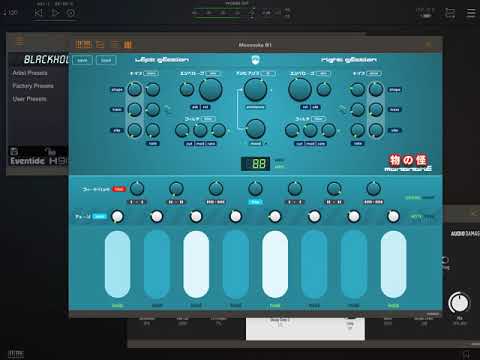Select Artist Presets in the Blackhole window
The width and height of the screenshot is (480, 360).
(x=30, y=73)
